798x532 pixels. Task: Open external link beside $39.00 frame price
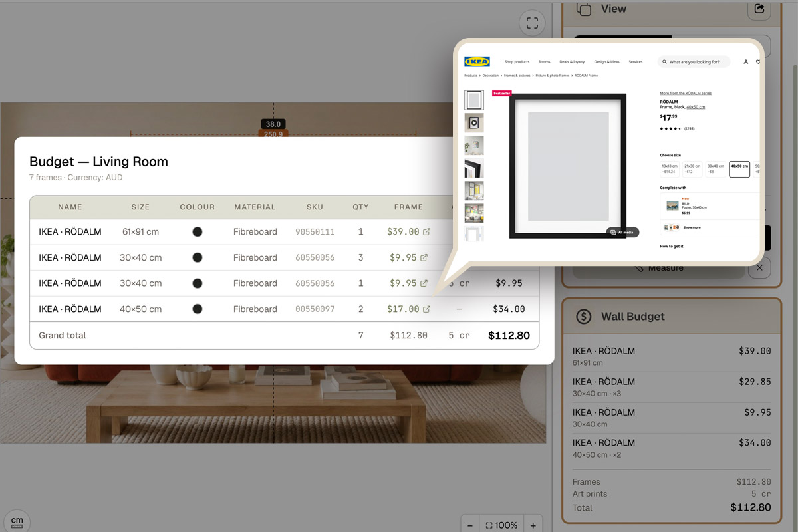[x=426, y=232]
